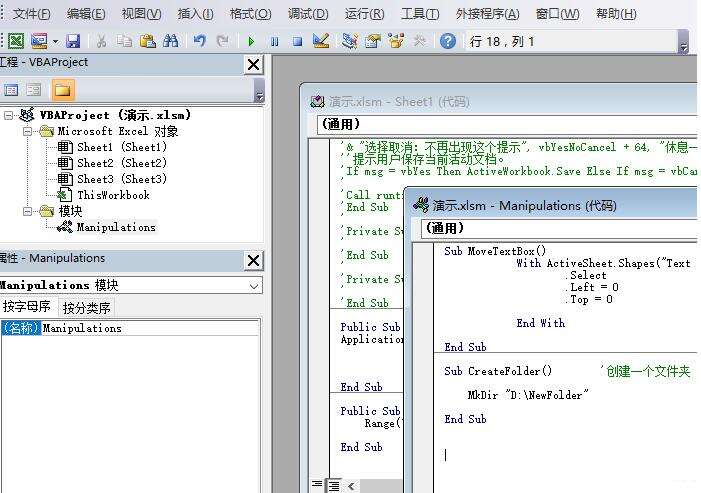Screen dimensions: 701x493
Task: Save the project with the floppy icon
Action: 73,41
